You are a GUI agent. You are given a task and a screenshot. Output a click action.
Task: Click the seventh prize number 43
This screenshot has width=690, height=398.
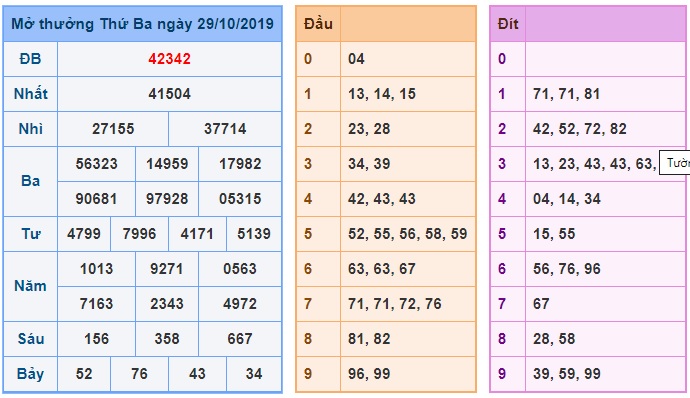pyautogui.click(x=197, y=374)
